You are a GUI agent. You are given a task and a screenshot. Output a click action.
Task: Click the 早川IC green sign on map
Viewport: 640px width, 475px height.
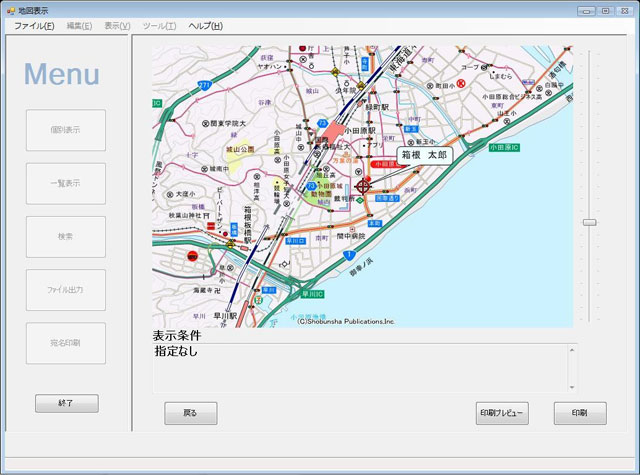313,294
